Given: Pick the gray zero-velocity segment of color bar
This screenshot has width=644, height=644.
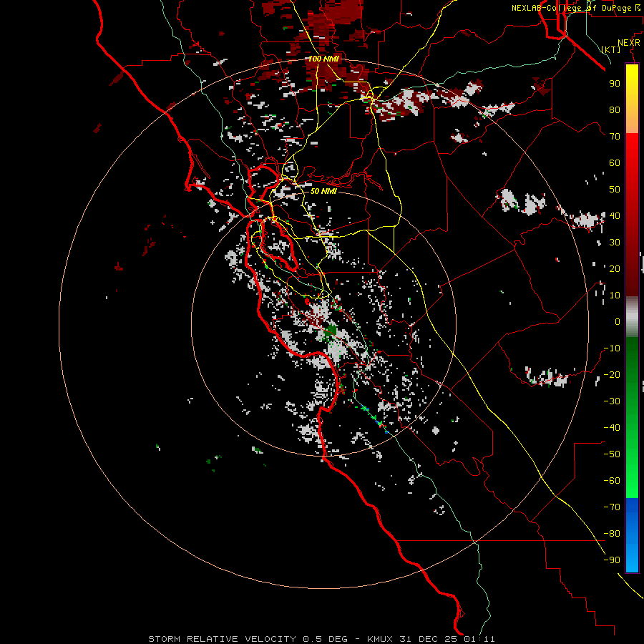Looking at the screenshot, I should point(632,317).
